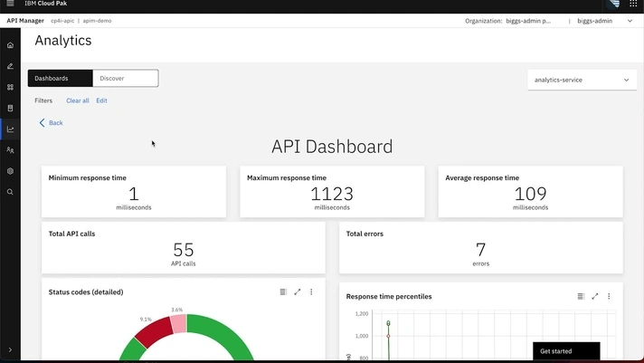Click data point on response time chart
The image size is (644, 363).
388,336
